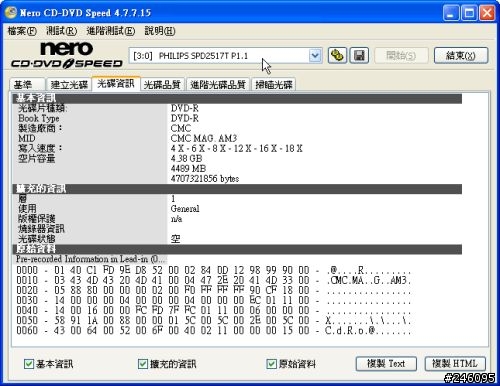Viewport: 500px width, 386px height.
Task: Click the 結束(X) button
Action: pos(461,55)
